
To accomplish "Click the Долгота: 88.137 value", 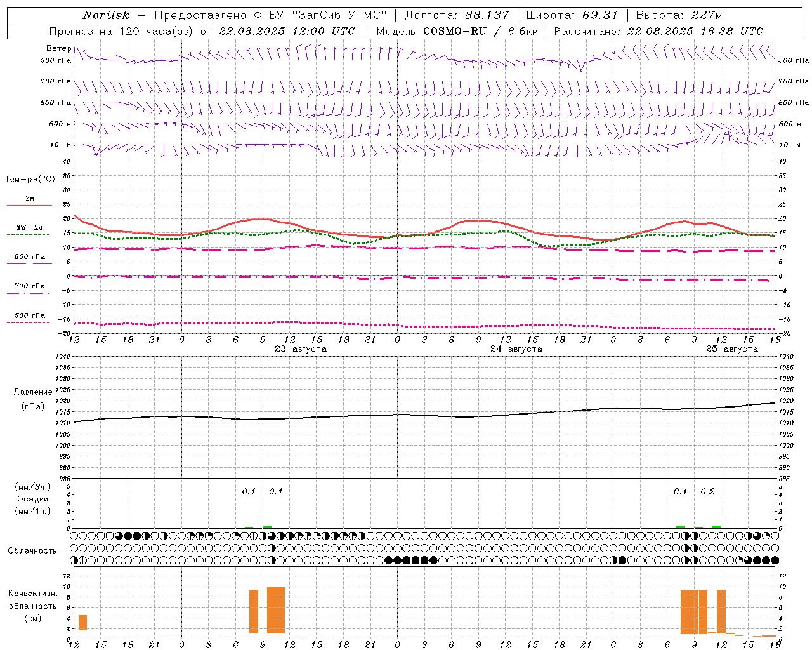I will (457, 15).
